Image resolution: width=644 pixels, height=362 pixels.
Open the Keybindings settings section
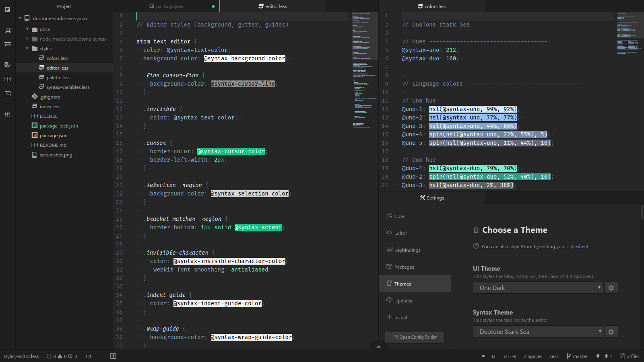[415, 250]
